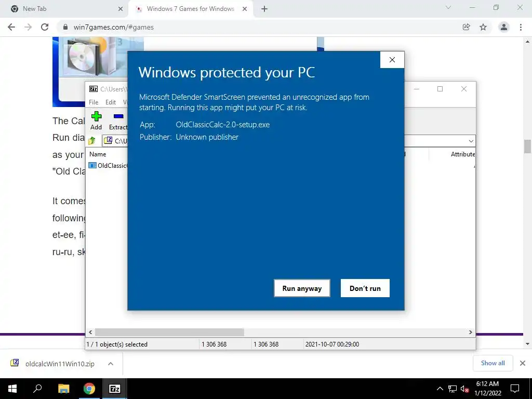Sort by the Name column header
The width and height of the screenshot is (532, 399).
coord(98,154)
